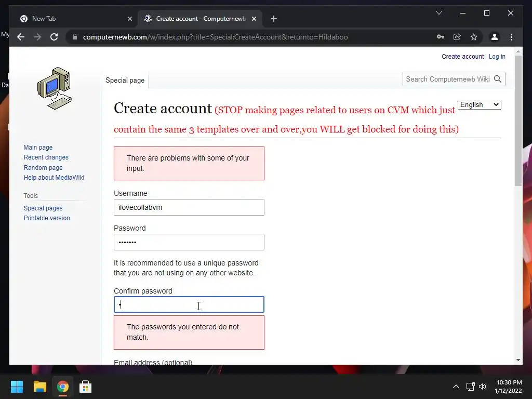The height and width of the screenshot is (399, 532).
Task: Open Main page from sidebar
Action: click(x=38, y=147)
